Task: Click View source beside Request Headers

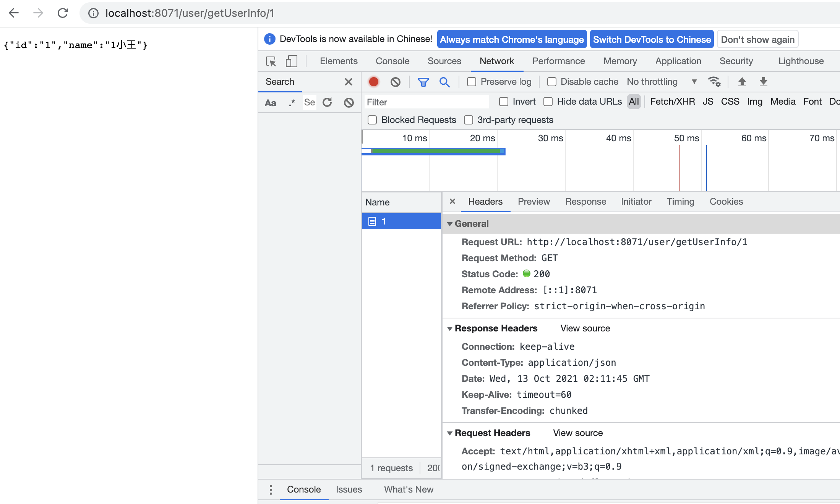Action: (577, 433)
